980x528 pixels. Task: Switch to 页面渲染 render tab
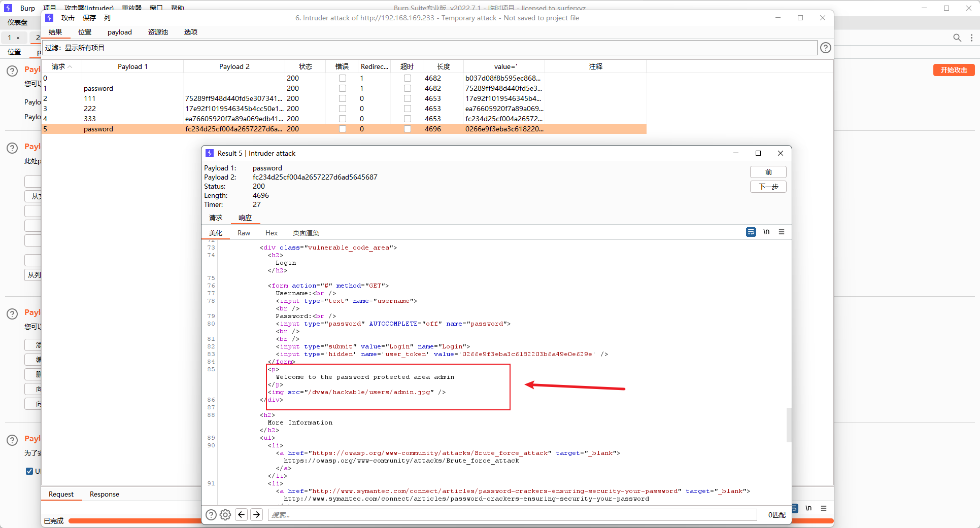tap(306, 233)
